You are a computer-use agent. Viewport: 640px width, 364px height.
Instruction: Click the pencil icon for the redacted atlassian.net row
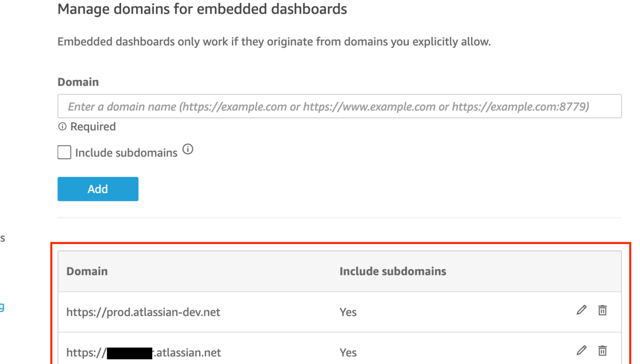click(x=581, y=351)
